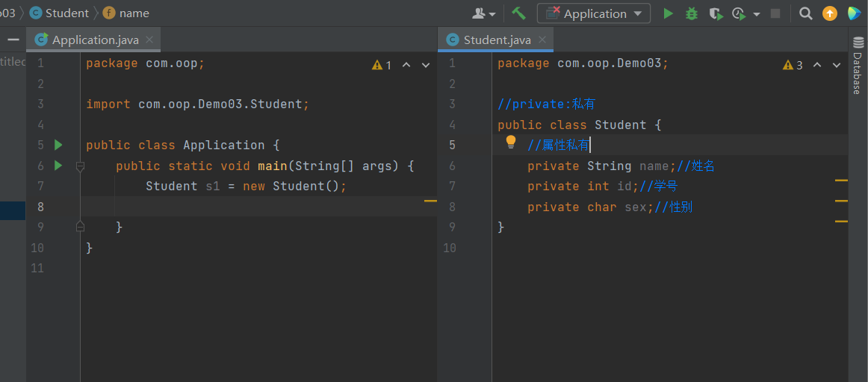The height and width of the screenshot is (382, 868).
Task: Click the run gutter arrow beside main method
Action: tap(58, 166)
